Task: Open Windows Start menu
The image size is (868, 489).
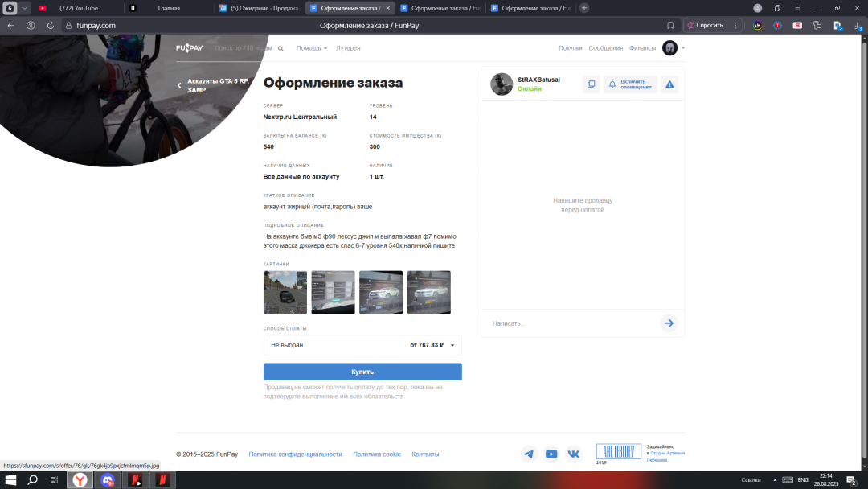Action: [x=10, y=480]
